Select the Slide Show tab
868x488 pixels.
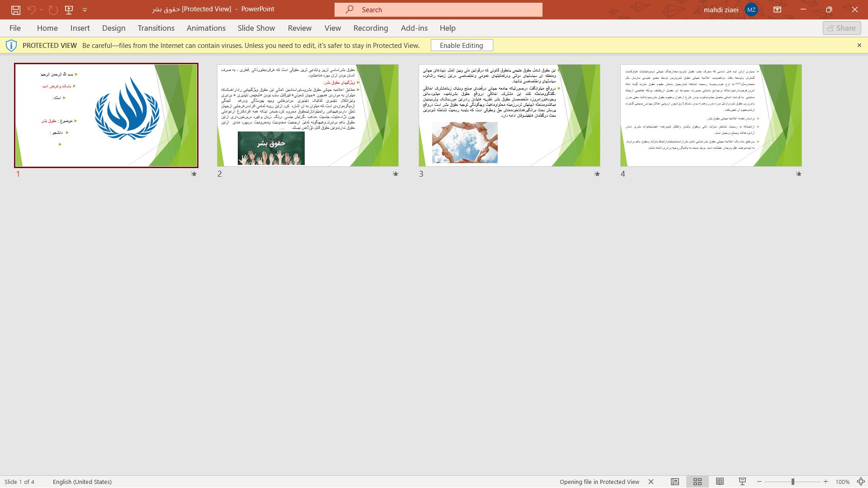pos(256,28)
